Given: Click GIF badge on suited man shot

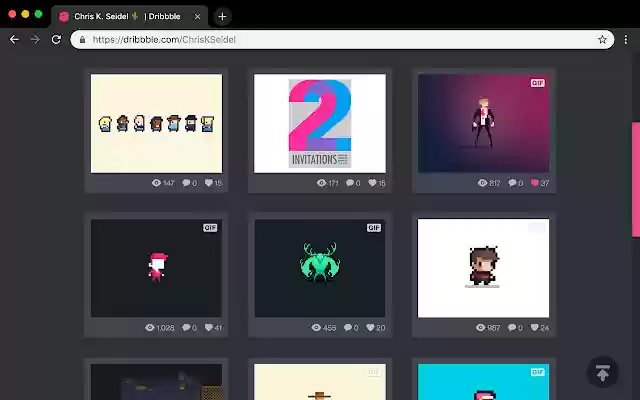Looking at the screenshot, I should pos(538,83).
